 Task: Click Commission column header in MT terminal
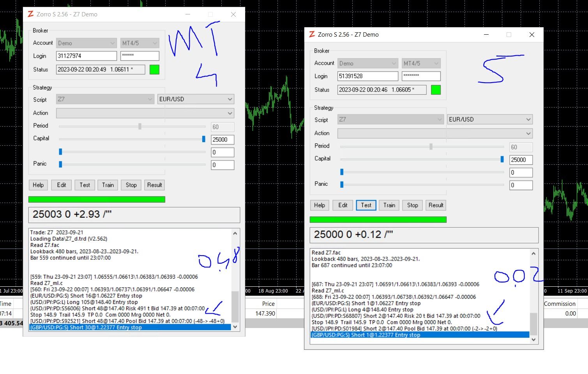(x=560, y=303)
